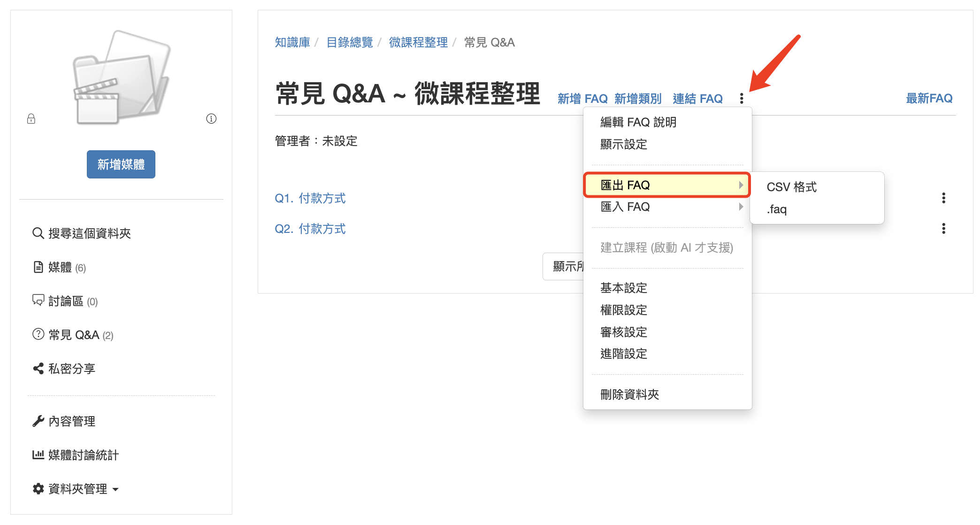Expand the 資料夾管理 dropdown
Image resolution: width=980 pixels, height=525 pixels.
(76, 489)
